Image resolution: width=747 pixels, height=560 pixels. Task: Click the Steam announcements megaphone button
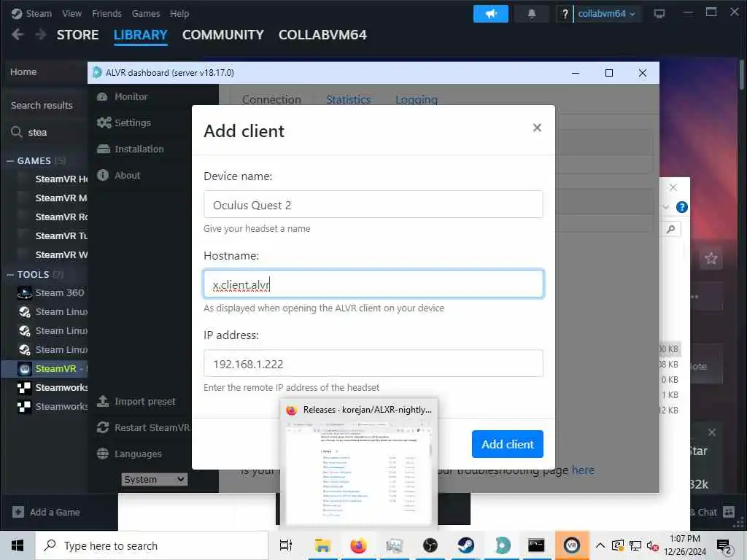click(490, 14)
